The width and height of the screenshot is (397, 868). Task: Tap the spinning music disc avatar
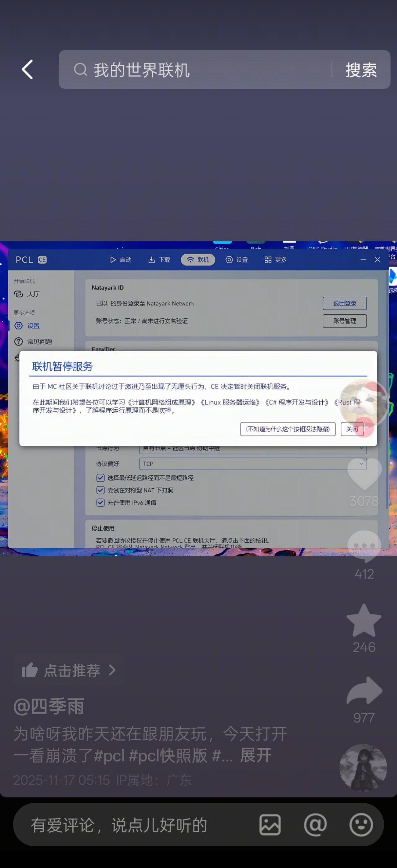363,768
